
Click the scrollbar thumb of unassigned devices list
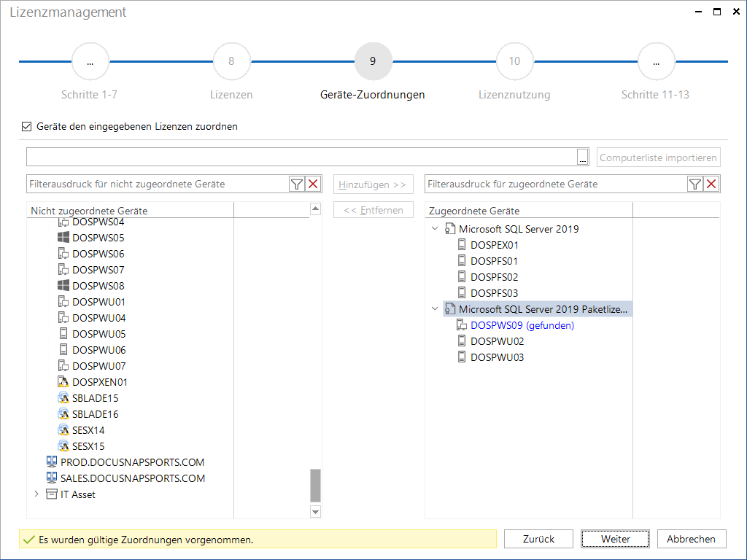click(x=315, y=486)
